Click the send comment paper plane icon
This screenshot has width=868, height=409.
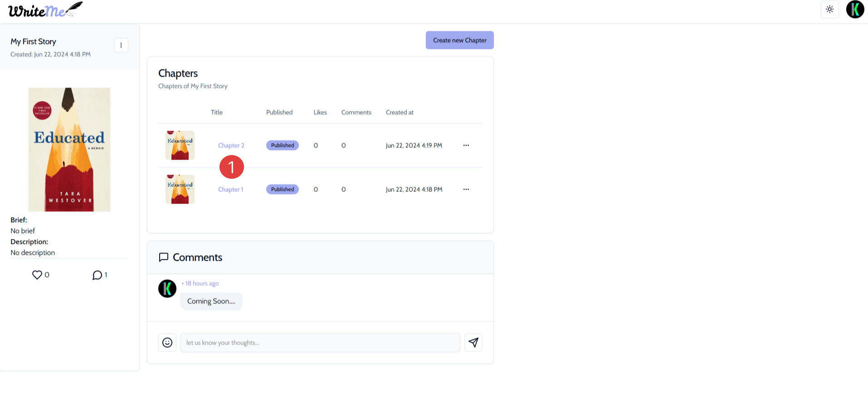tap(473, 343)
